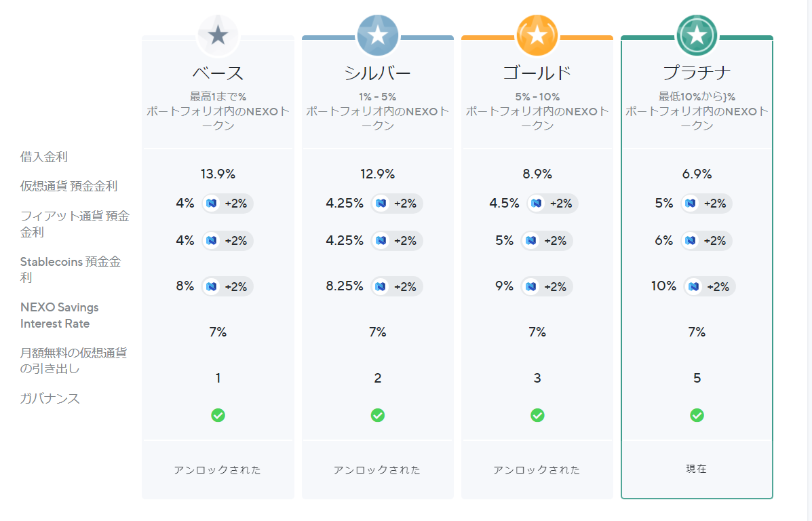Click アンロックされた under the Gold column
This screenshot has height=521, width=812.
[x=537, y=470]
